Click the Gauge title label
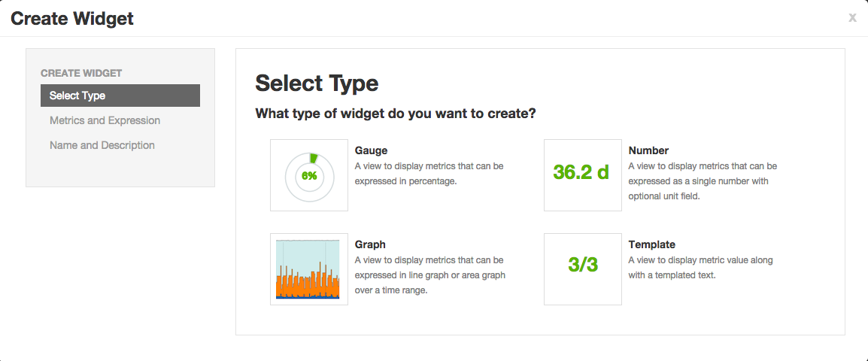Image resolution: width=868 pixels, height=361 pixels. coord(371,150)
